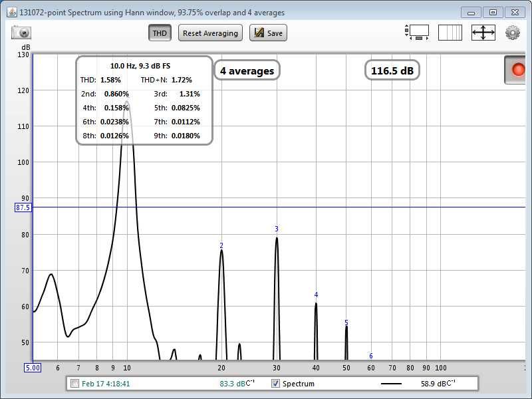The height and width of the screenshot is (399, 532).
Task: Click the harmonic marker labeled 2
Action: click(x=221, y=245)
